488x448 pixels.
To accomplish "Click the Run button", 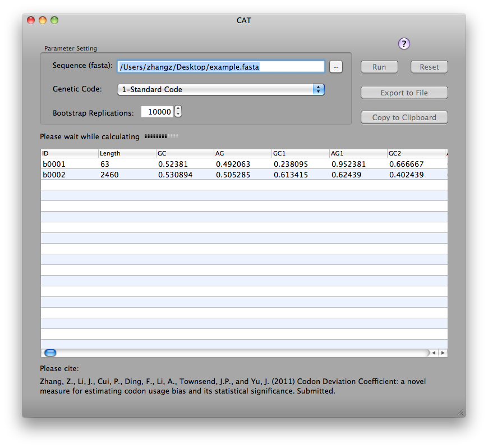I will [x=379, y=67].
